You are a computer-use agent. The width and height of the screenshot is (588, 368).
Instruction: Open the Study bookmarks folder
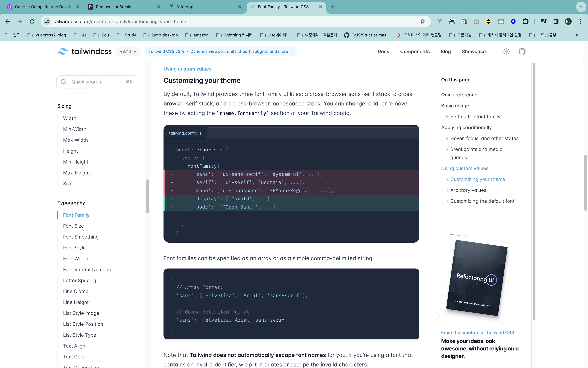126,35
